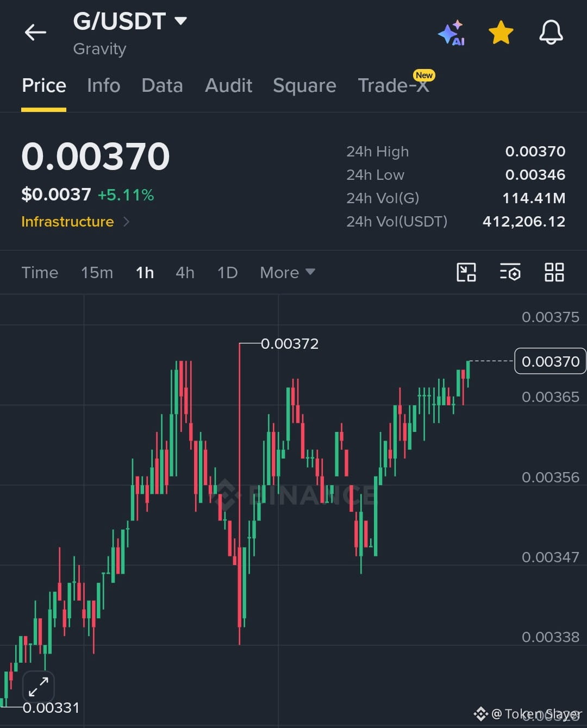
Task: Click the 0.00365 axis price label
Action: [x=551, y=397]
